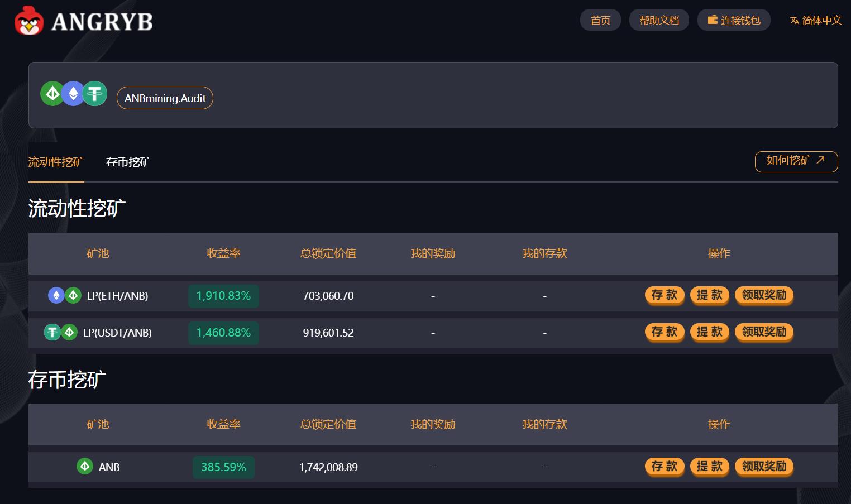Click 存币挖矿 section heading
Viewport: 851px width, 504px height.
point(67,380)
